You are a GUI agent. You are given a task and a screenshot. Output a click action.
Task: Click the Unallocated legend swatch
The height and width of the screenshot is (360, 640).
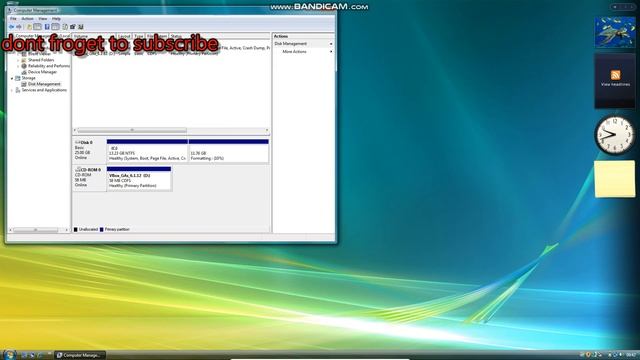[76, 230]
